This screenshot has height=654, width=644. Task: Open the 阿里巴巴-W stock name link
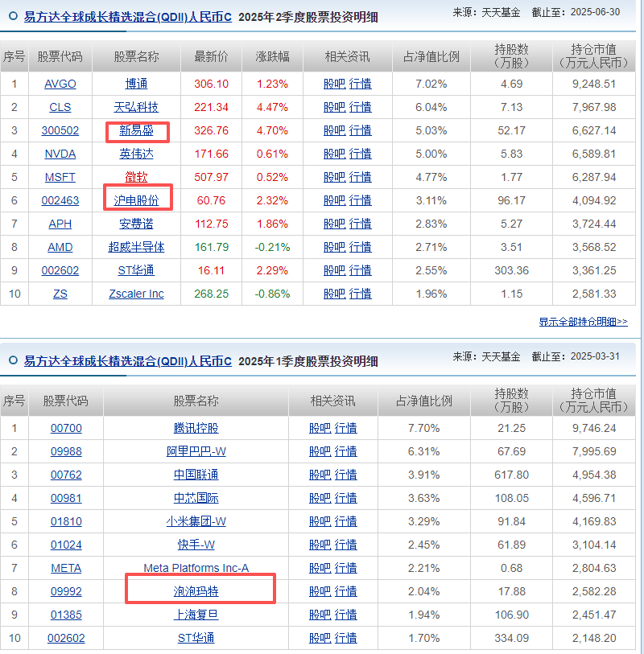click(196, 452)
